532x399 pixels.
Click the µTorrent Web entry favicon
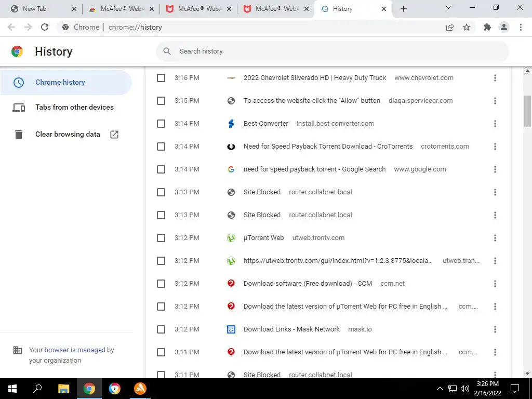click(x=231, y=238)
